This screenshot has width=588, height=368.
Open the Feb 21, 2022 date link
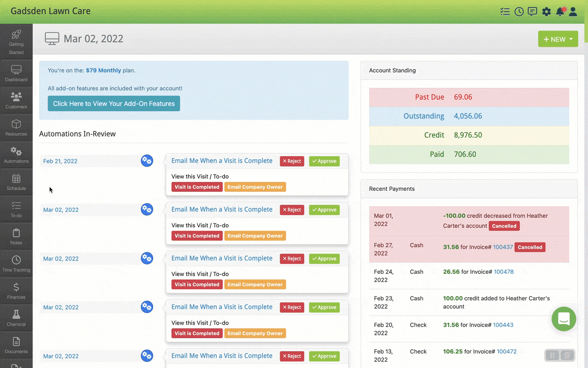click(60, 161)
